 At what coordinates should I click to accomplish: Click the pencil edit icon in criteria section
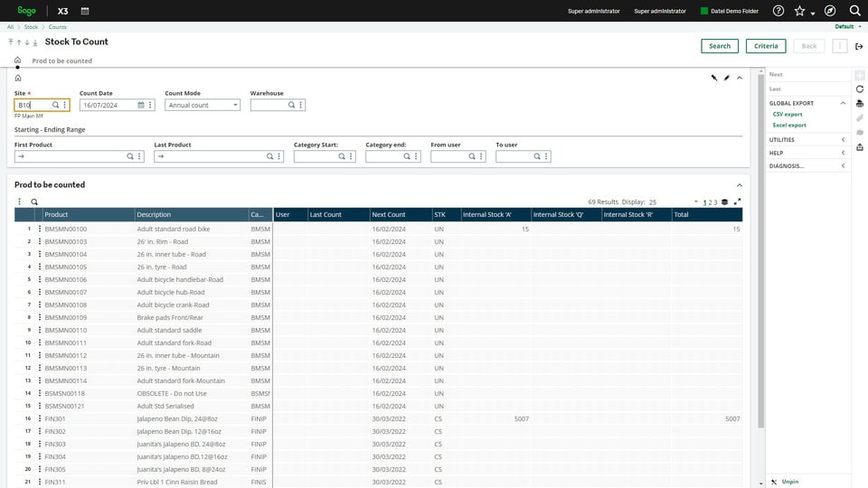point(727,78)
